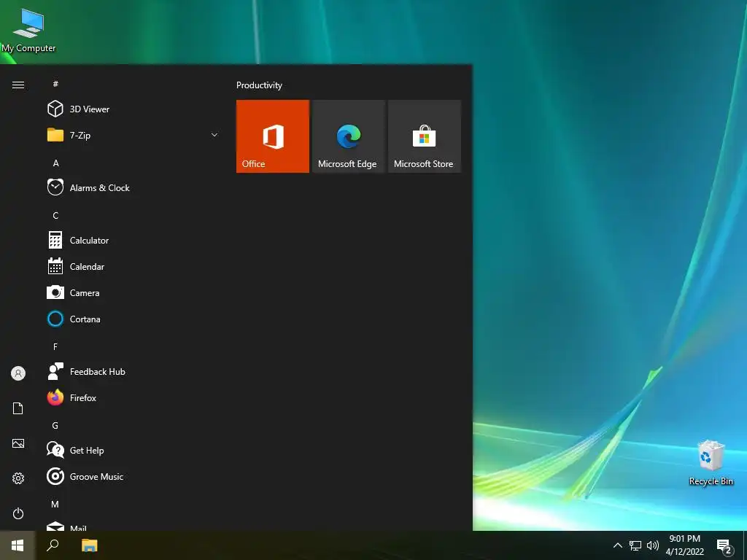The height and width of the screenshot is (560, 747).
Task: Open Cortana from the app list
Action: (x=133, y=319)
